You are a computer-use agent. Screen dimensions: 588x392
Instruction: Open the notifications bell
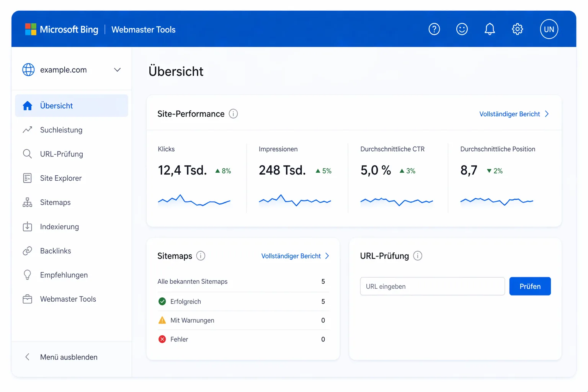490,29
